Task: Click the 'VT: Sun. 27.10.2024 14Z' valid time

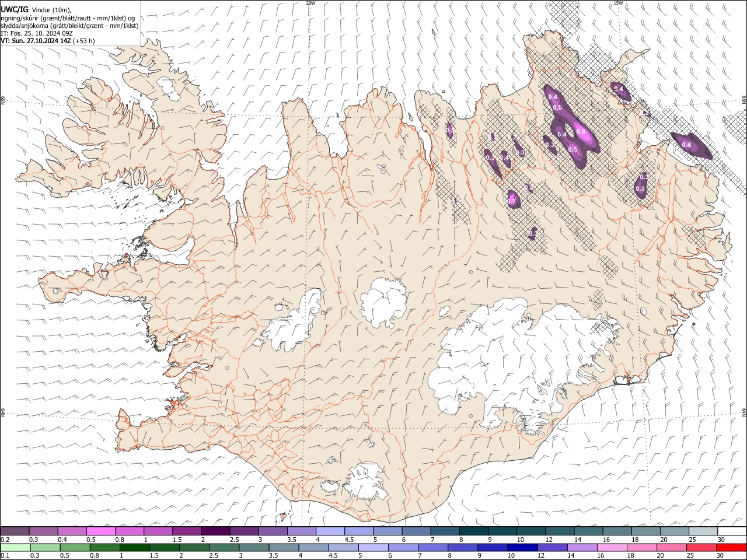Action: pyautogui.click(x=36, y=41)
